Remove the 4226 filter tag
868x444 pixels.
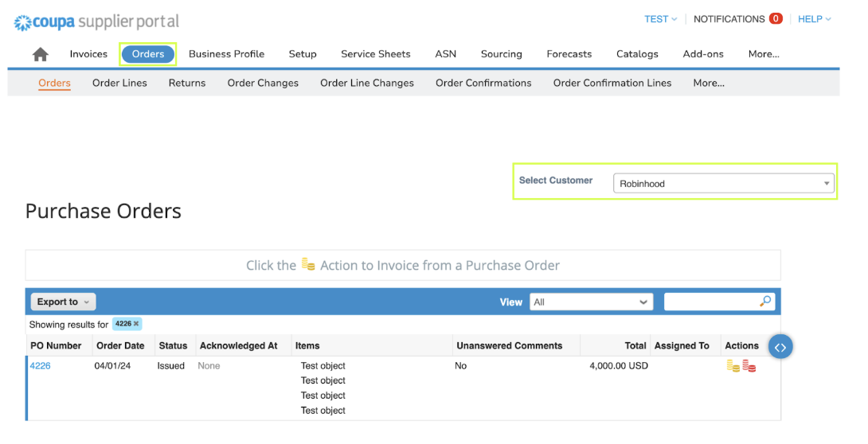tap(136, 324)
